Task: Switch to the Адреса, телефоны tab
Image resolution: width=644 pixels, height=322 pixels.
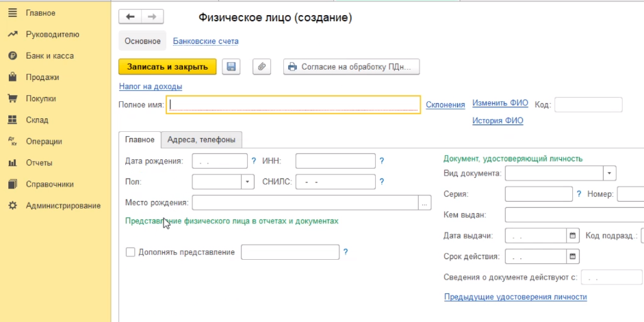Action: 201,139
